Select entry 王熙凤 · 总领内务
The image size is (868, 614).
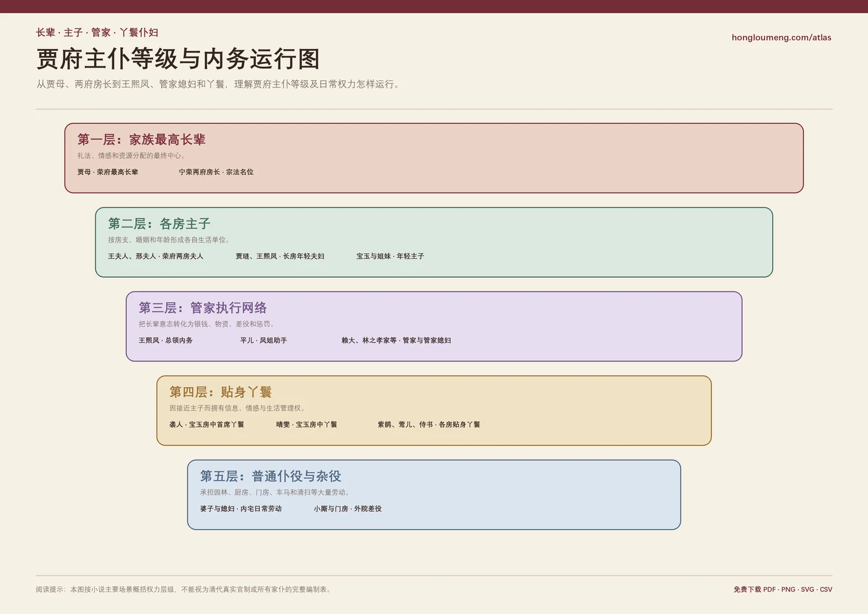[x=166, y=340]
